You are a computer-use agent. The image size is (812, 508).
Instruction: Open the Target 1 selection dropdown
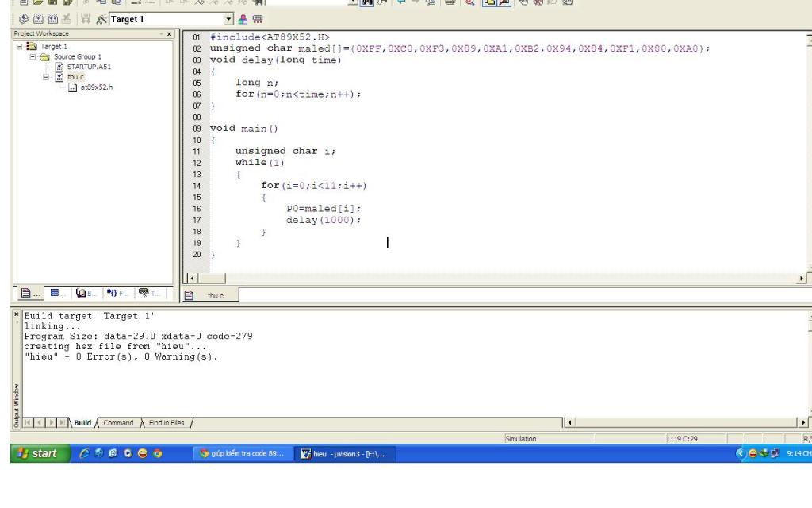228,19
